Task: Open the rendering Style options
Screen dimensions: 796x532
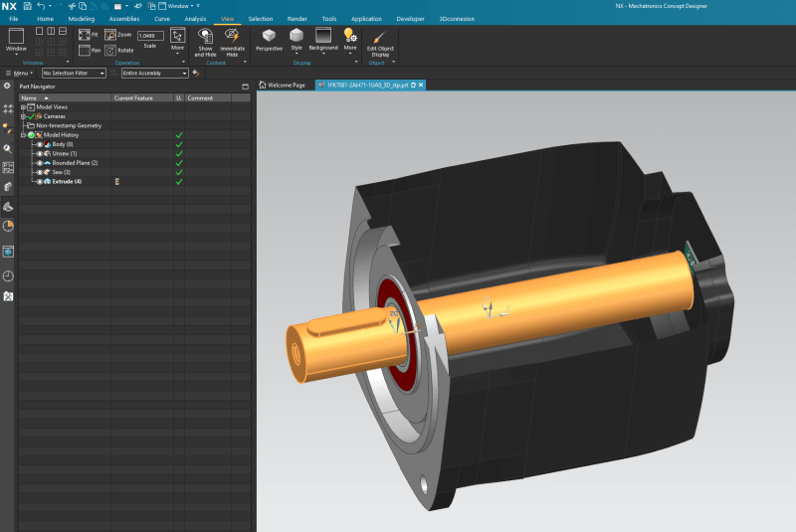Action: 297,40
